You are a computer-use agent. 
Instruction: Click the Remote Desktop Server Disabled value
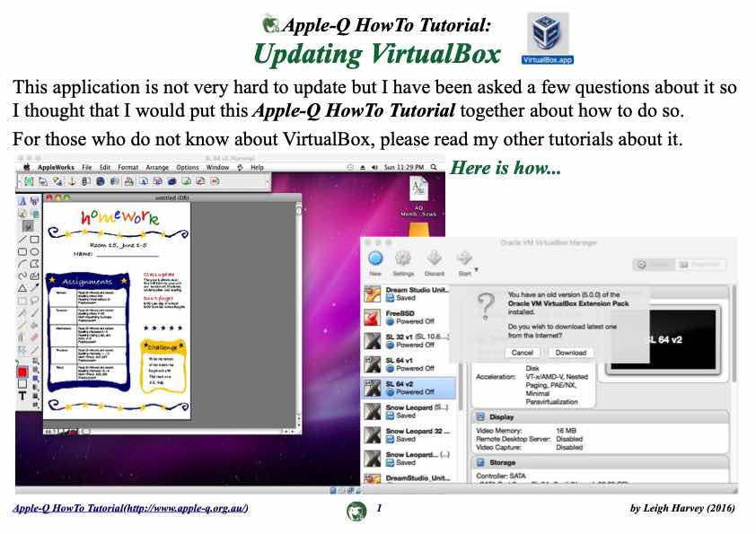(x=569, y=439)
